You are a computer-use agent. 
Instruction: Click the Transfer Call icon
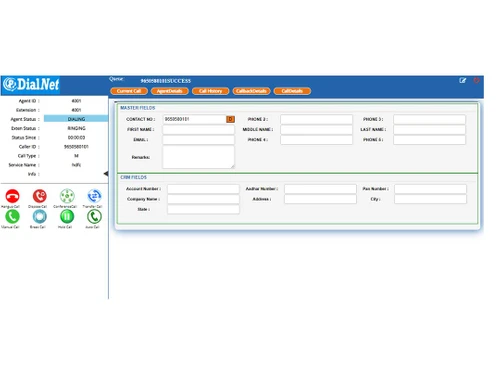94,196
